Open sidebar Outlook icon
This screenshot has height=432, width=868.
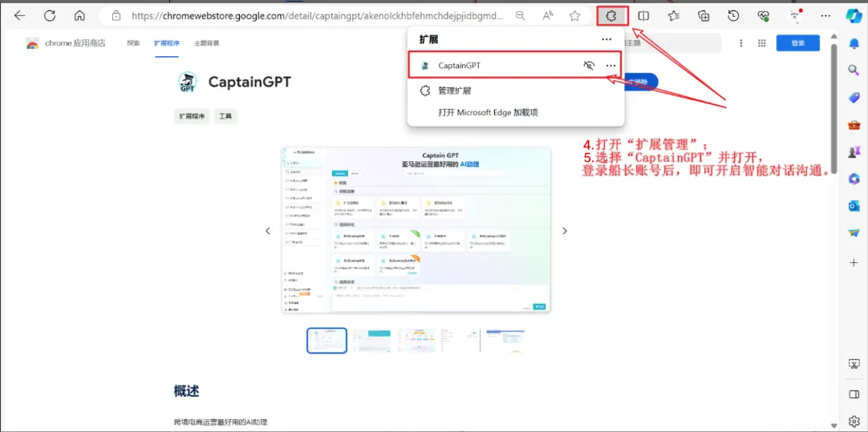coord(854,206)
